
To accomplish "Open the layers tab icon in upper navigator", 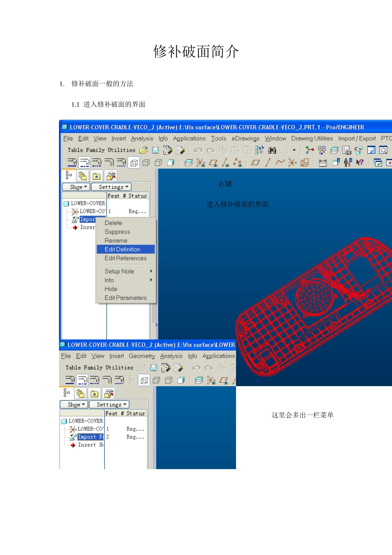I will pos(83,176).
